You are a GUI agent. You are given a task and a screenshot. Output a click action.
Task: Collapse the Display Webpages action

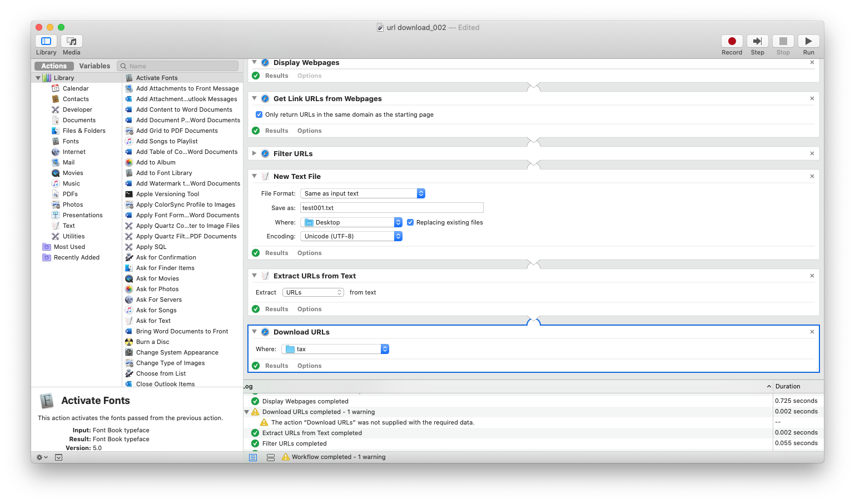tap(255, 62)
